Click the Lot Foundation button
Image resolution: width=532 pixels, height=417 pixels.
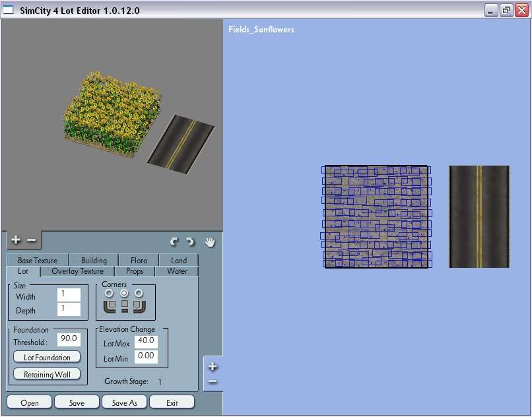click(47, 357)
